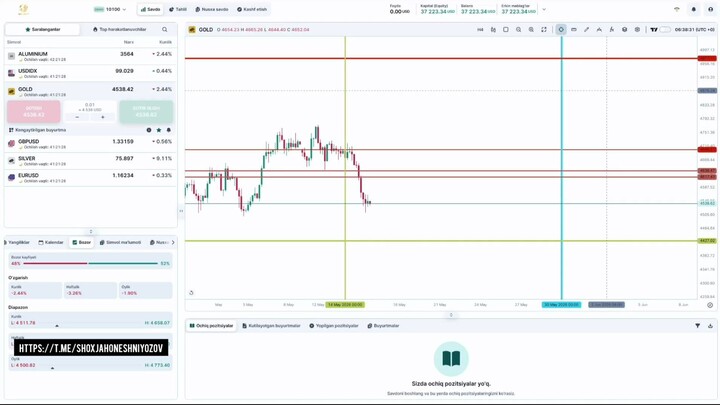
Task: Zoom in the chart with the magnifier plus
Action: [x=531, y=29]
